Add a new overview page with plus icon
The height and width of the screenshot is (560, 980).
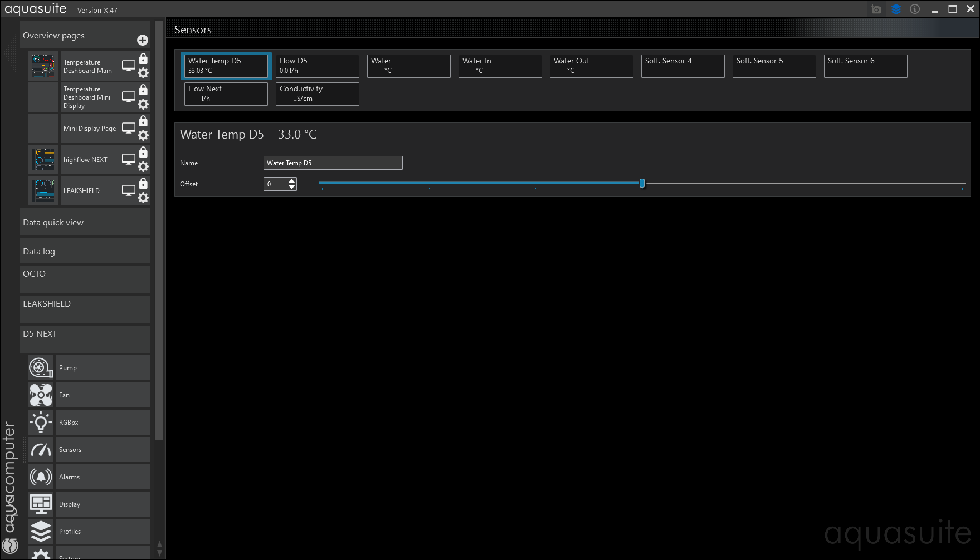coord(143,40)
